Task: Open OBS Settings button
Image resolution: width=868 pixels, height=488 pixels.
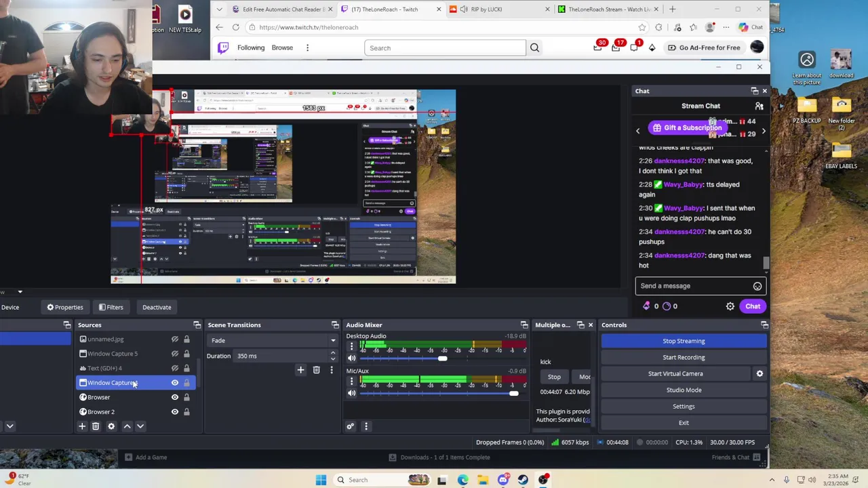Action: pyautogui.click(x=684, y=406)
